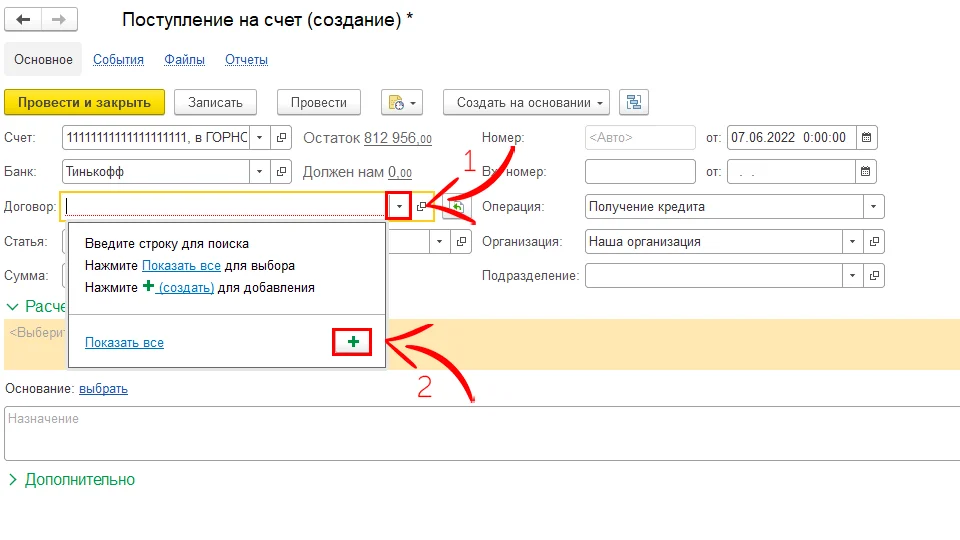Open the Отчеты tab

click(x=246, y=59)
